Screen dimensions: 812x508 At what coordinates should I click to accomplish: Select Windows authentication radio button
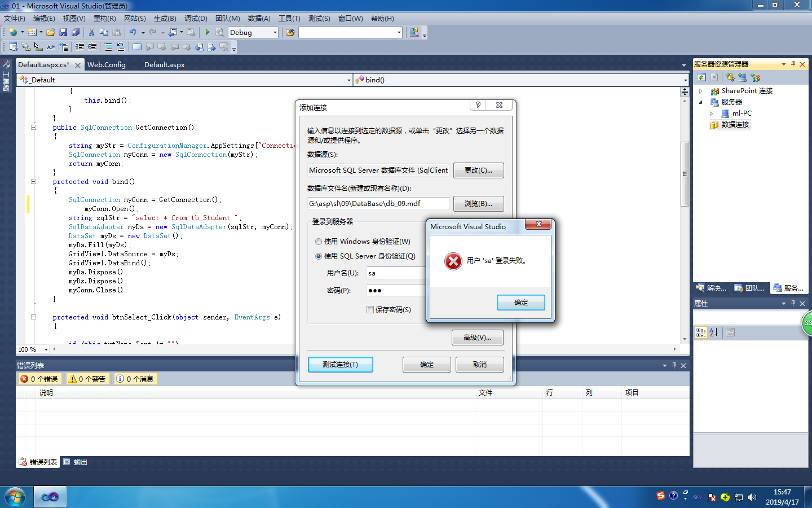click(319, 242)
